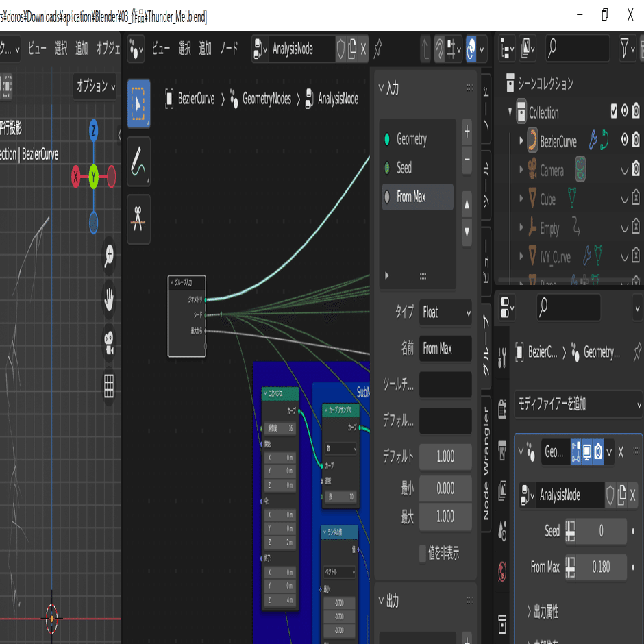The width and height of the screenshot is (644, 644).
Task: Move From Max input up in list
Action: [467, 204]
